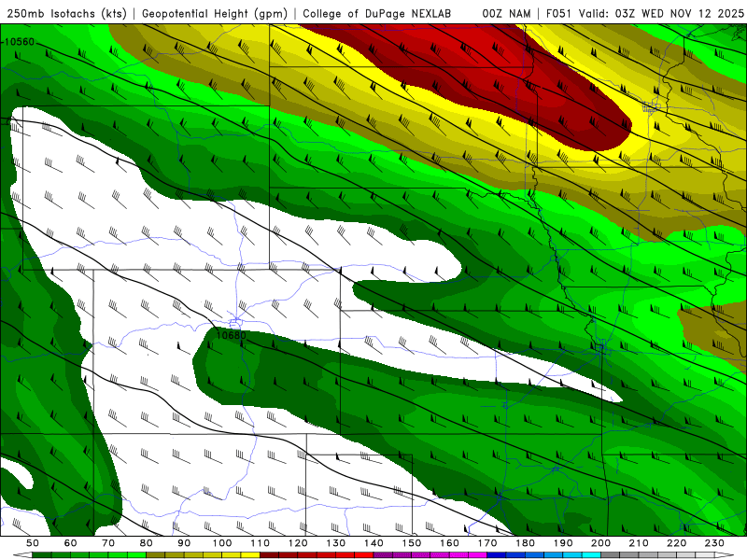Click the 100 value on the color scale

click(x=222, y=543)
